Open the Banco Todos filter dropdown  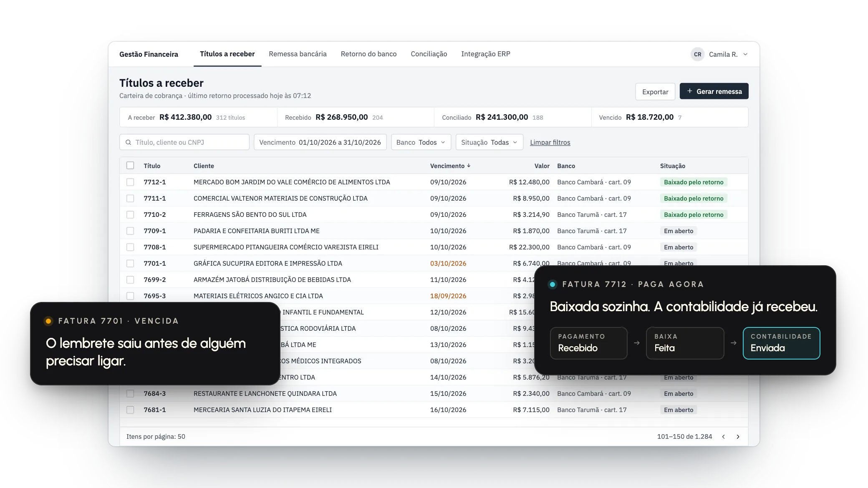click(421, 142)
